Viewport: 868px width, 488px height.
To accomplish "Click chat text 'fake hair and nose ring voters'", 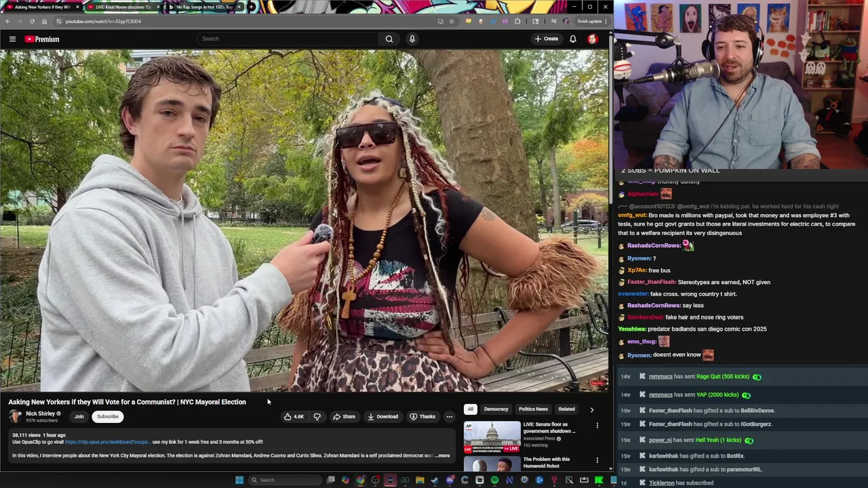I will coord(704,317).
